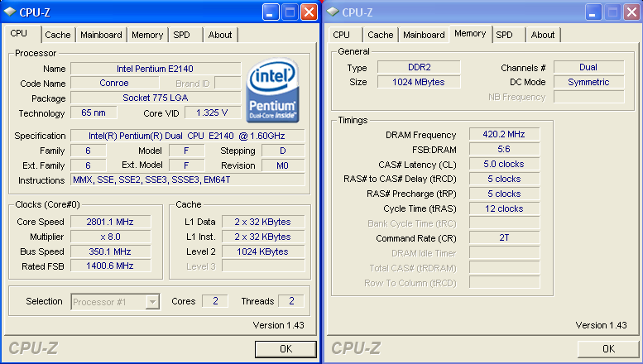Click the L1 Data value '2 x 32 KBytes'
This screenshot has width=643, height=364.
click(x=263, y=222)
